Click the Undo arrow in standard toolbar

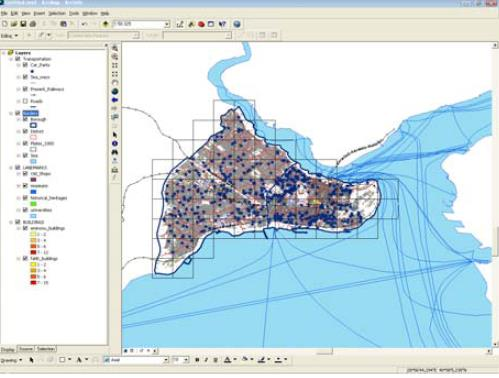coord(85,24)
